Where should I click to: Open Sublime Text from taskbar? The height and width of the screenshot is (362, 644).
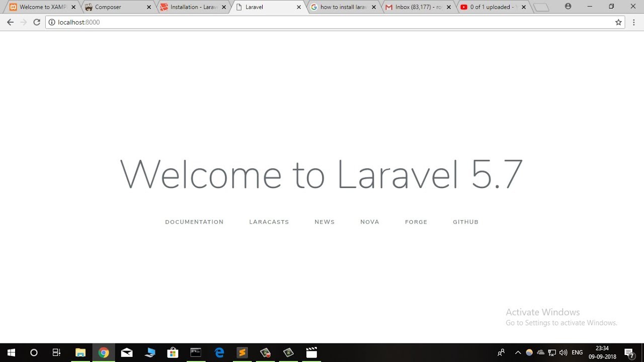pos(243,352)
